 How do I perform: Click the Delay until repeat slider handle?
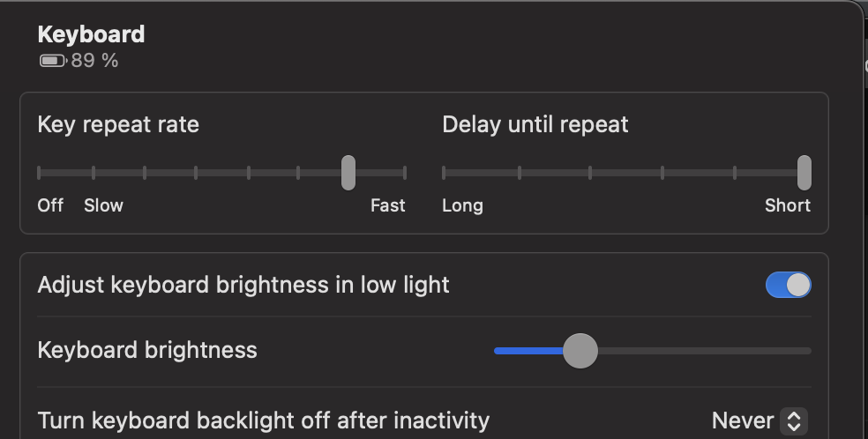click(804, 173)
